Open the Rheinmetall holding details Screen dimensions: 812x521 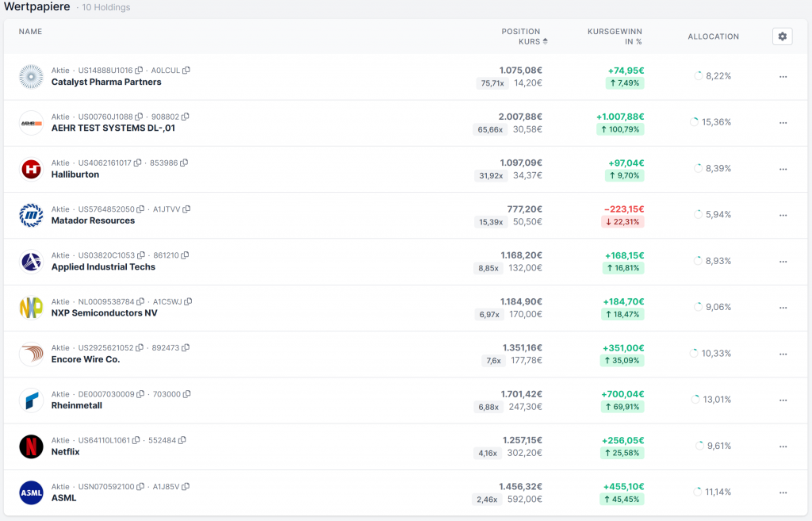(x=77, y=405)
